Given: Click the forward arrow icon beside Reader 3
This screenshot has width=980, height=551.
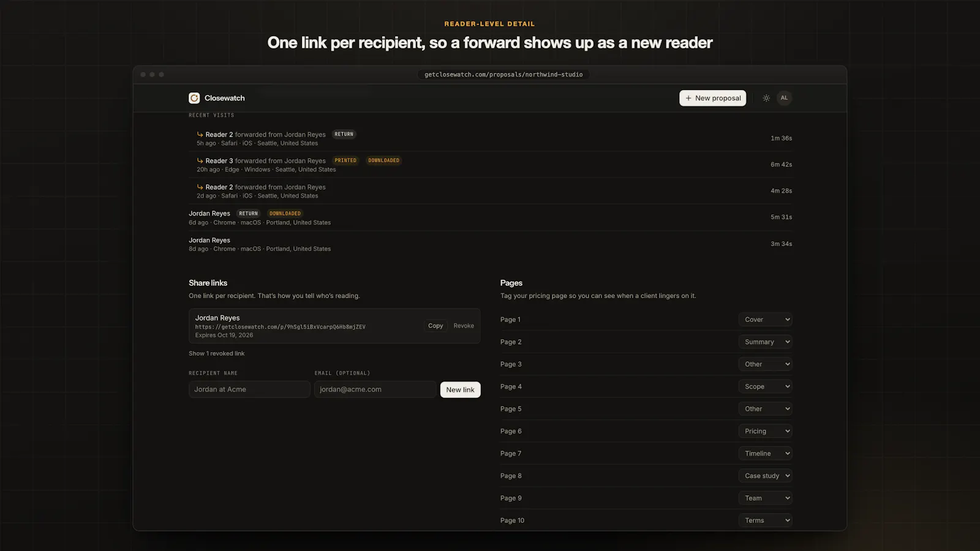Looking at the screenshot, I should click(x=200, y=160).
